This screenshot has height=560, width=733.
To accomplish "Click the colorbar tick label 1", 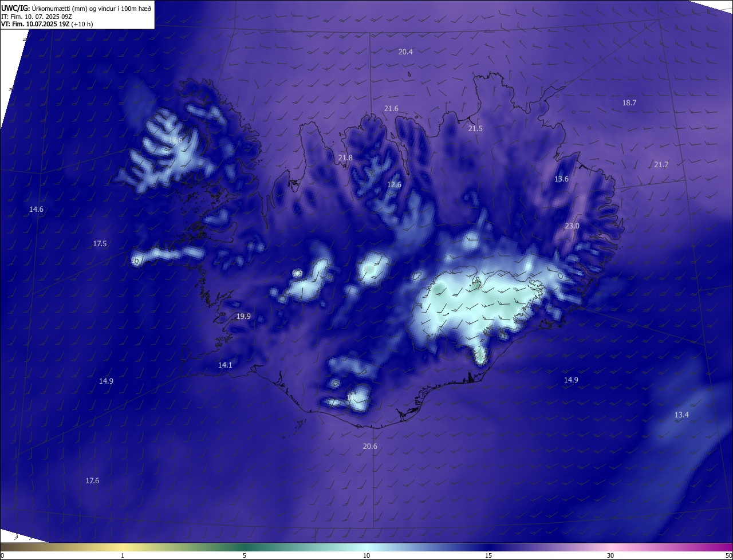I will (x=123, y=556).
